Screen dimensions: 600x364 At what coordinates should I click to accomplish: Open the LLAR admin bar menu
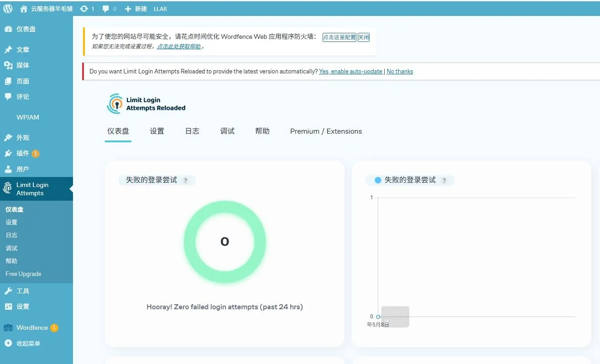point(160,9)
